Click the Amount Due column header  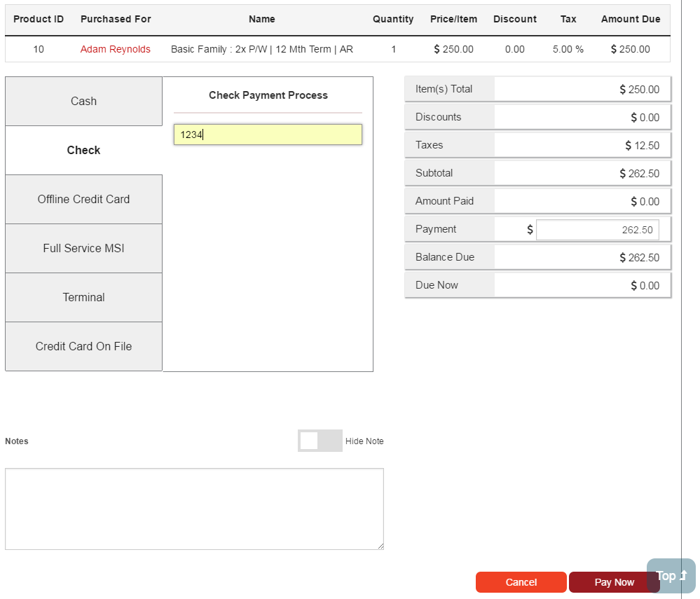(630, 20)
